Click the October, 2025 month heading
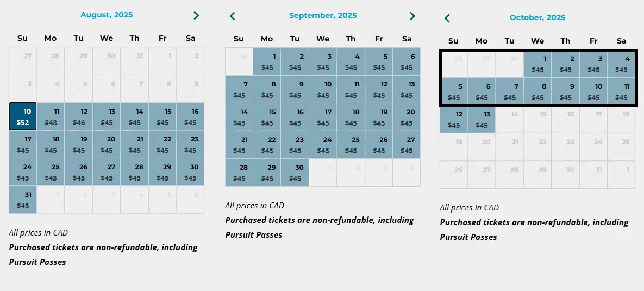 (x=537, y=17)
